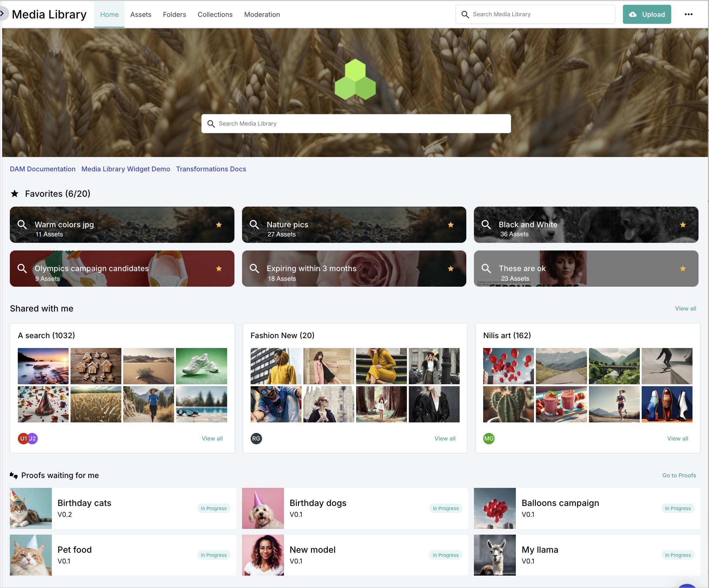This screenshot has height=588, width=709.
Task: Open the three-dot more options menu
Action: tap(688, 14)
